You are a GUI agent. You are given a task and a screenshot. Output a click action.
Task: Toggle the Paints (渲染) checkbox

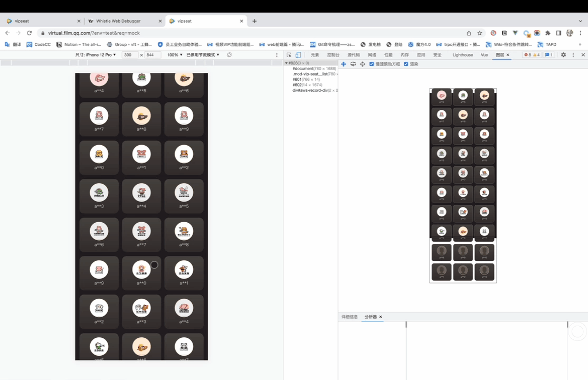[406, 64]
